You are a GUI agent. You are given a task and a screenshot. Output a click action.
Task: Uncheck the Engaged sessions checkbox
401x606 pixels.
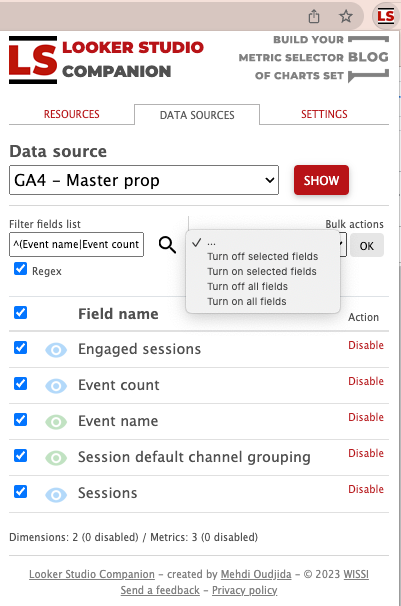pos(20,347)
